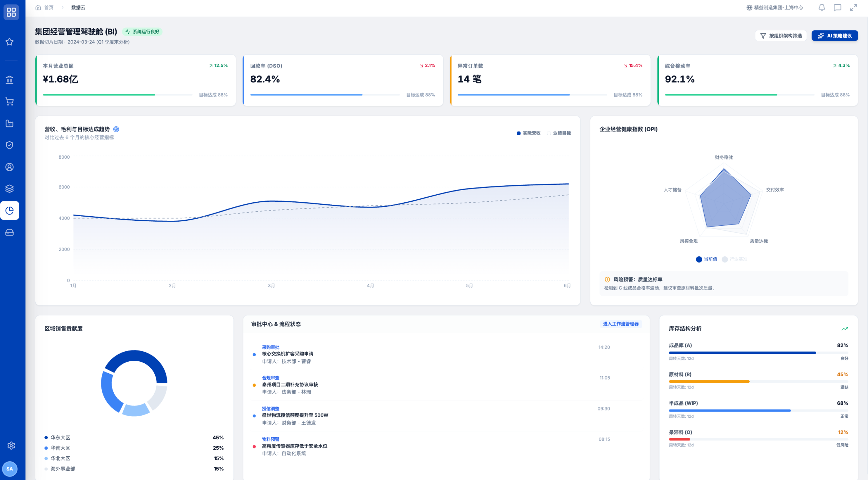Click the notification bell icon
The width and height of the screenshot is (868, 480).
point(822,7)
